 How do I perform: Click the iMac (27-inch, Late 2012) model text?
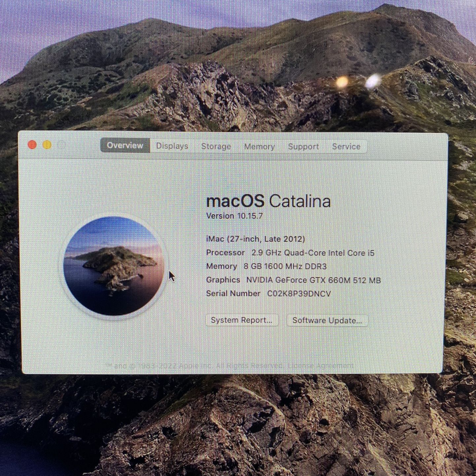255,239
